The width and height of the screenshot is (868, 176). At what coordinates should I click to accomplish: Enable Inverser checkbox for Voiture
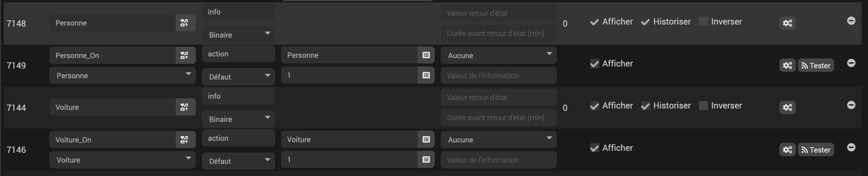click(703, 106)
